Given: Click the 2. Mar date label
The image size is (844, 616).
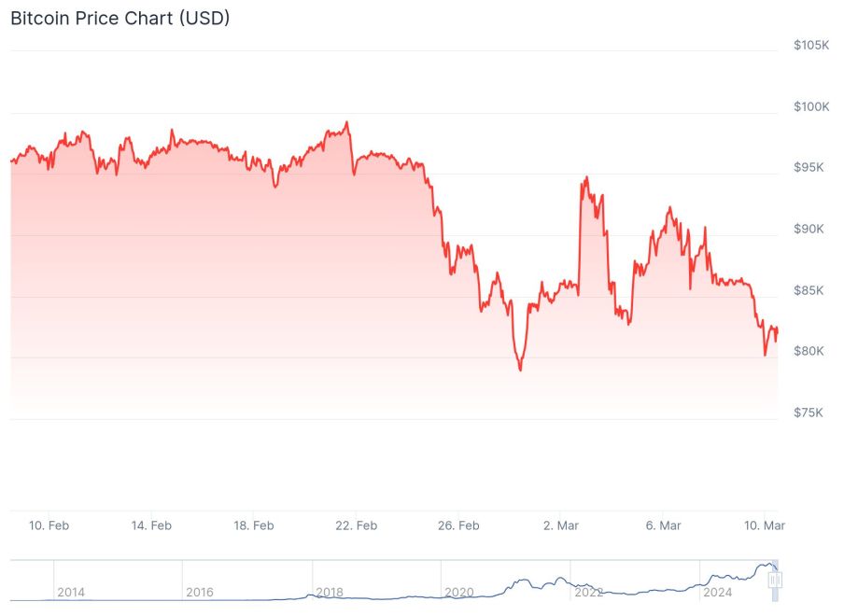Looking at the screenshot, I should point(561,525).
